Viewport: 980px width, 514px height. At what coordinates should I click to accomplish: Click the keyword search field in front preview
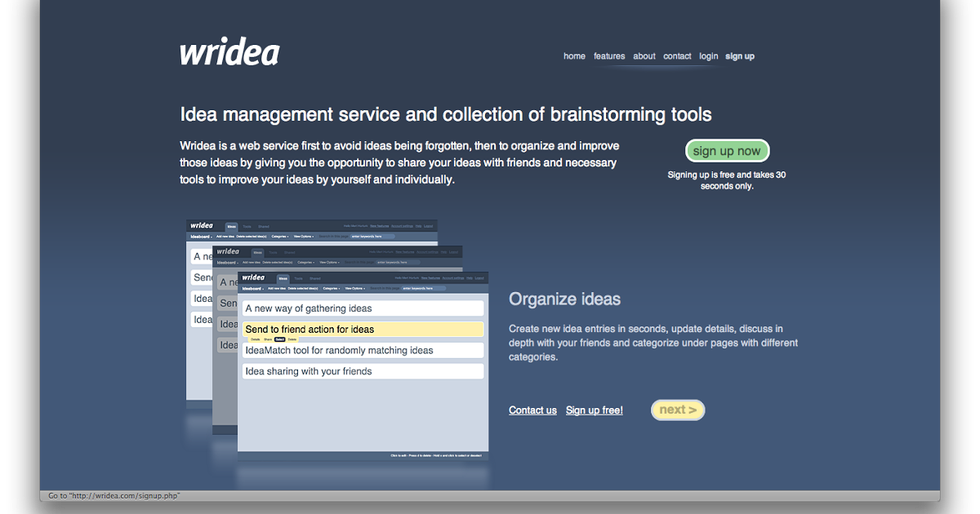click(x=420, y=288)
